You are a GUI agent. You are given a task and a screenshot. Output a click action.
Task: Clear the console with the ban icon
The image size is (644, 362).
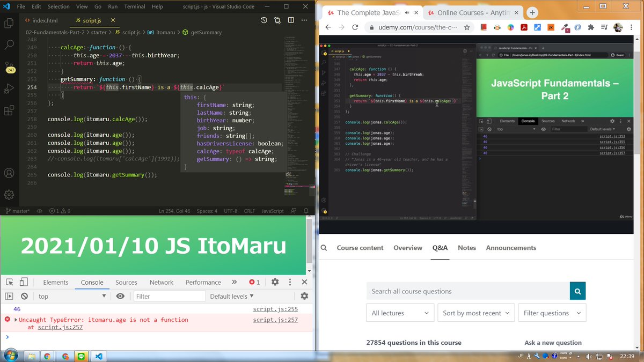(x=24, y=296)
